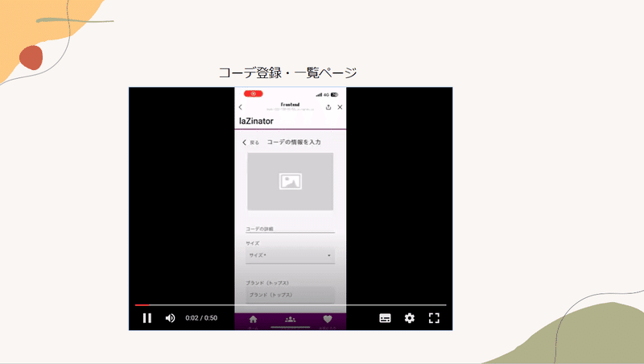The image size is (644, 364).
Task: Click the 0:02 / 0:50 time display
Action: tap(201, 318)
